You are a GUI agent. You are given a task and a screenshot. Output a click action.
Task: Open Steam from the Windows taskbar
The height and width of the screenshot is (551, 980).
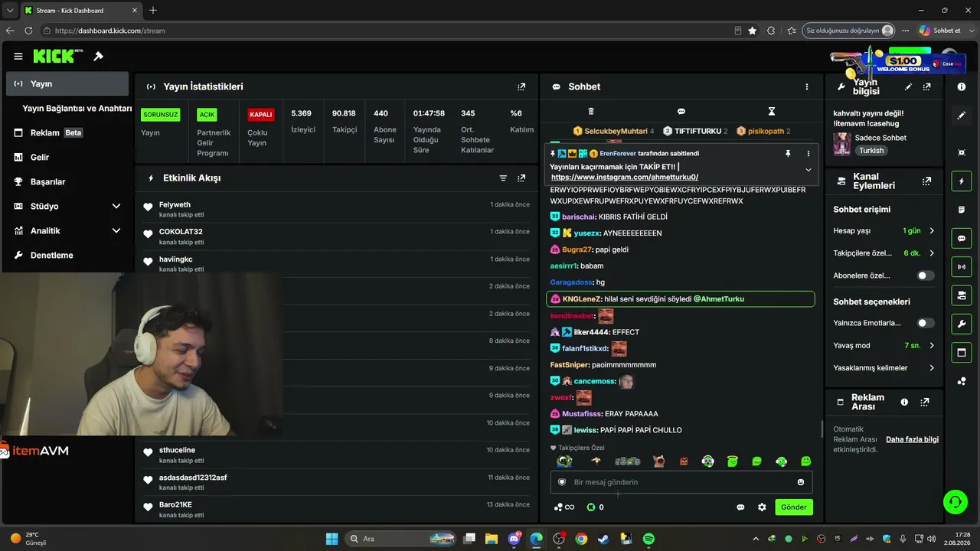603,539
